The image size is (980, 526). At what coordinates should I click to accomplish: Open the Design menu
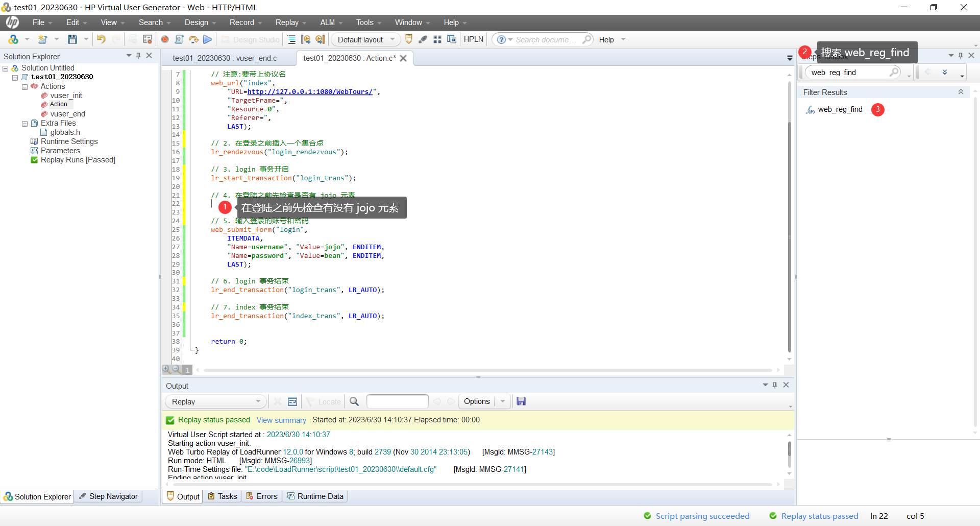click(x=200, y=22)
